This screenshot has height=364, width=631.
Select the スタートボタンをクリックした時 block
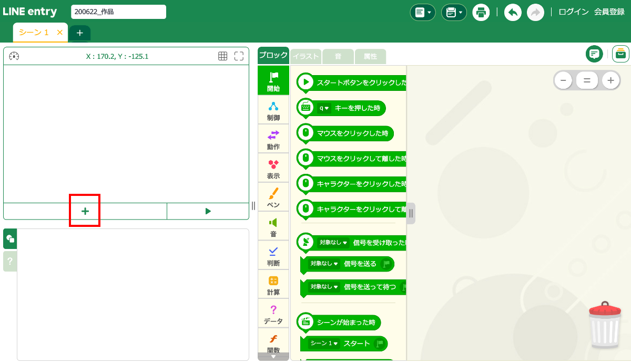point(351,82)
